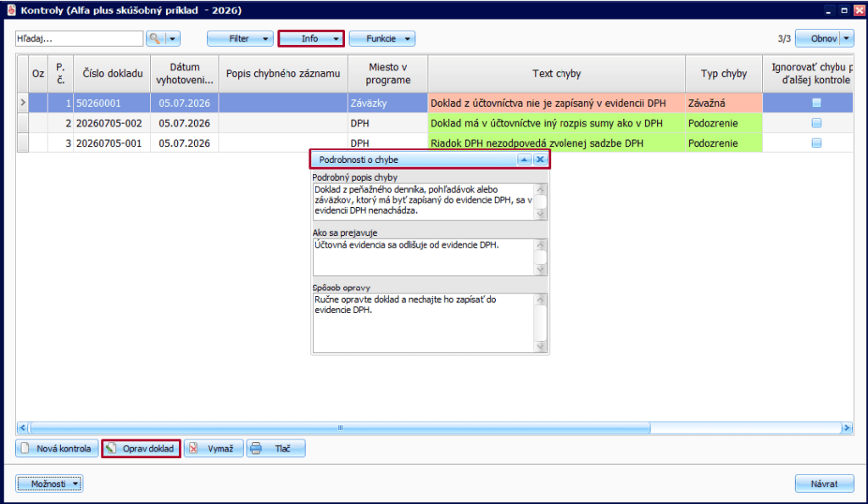
Task: Click Popis chybného záznamu column header
Action: point(283,74)
